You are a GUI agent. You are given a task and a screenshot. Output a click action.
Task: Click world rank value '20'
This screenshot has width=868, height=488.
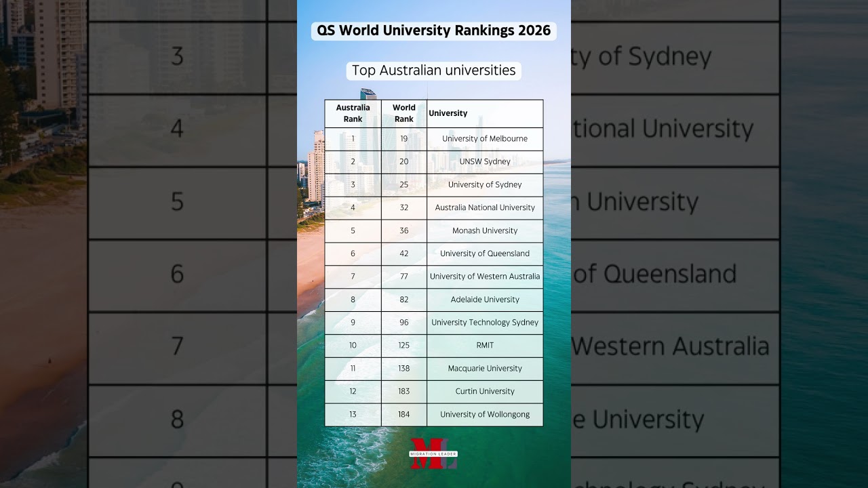(404, 161)
